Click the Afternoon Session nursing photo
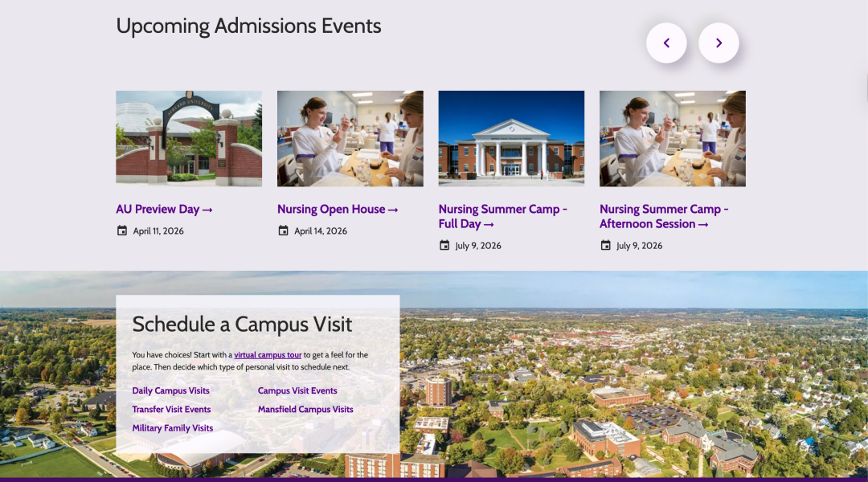This screenshot has width=868, height=482. coord(672,138)
